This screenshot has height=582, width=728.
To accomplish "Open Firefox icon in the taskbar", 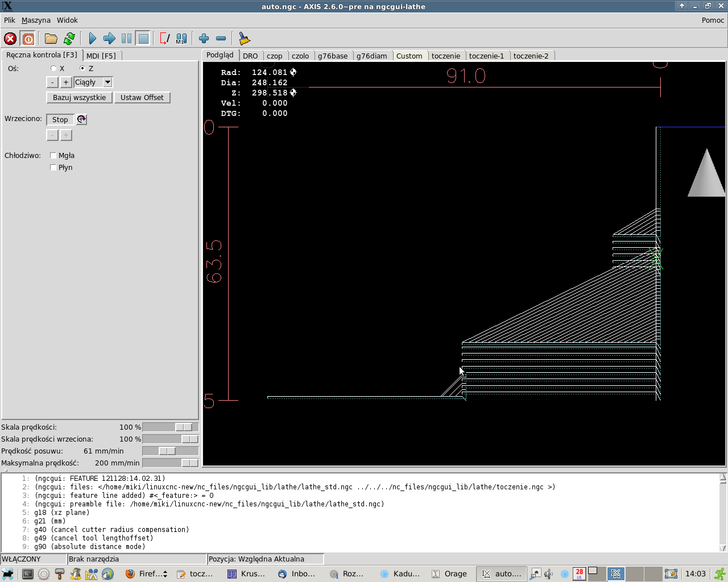I will (130, 574).
